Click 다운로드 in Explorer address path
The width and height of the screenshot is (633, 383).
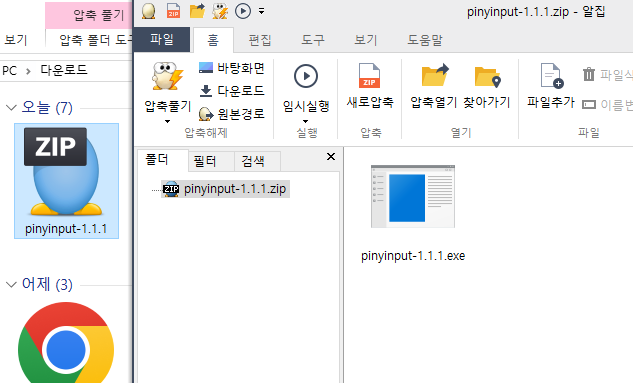[64, 70]
